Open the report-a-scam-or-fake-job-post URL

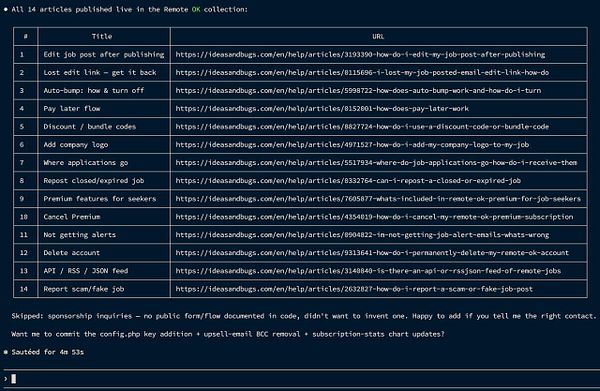tap(354, 289)
